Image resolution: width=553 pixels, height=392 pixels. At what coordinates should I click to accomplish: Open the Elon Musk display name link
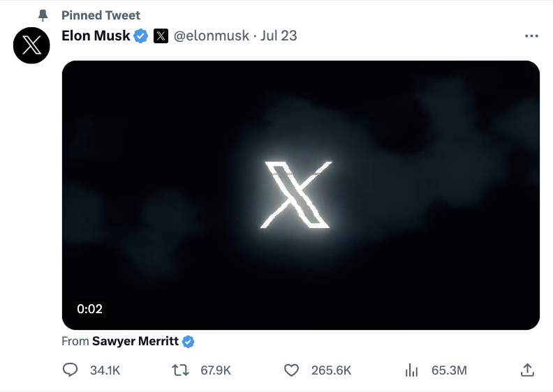tap(96, 36)
